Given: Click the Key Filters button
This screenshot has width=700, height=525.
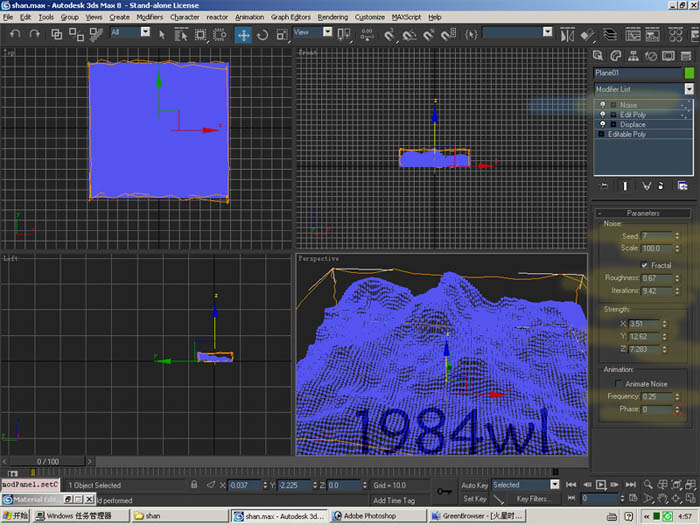Looking at the screenshot, I should click(533, 499).
